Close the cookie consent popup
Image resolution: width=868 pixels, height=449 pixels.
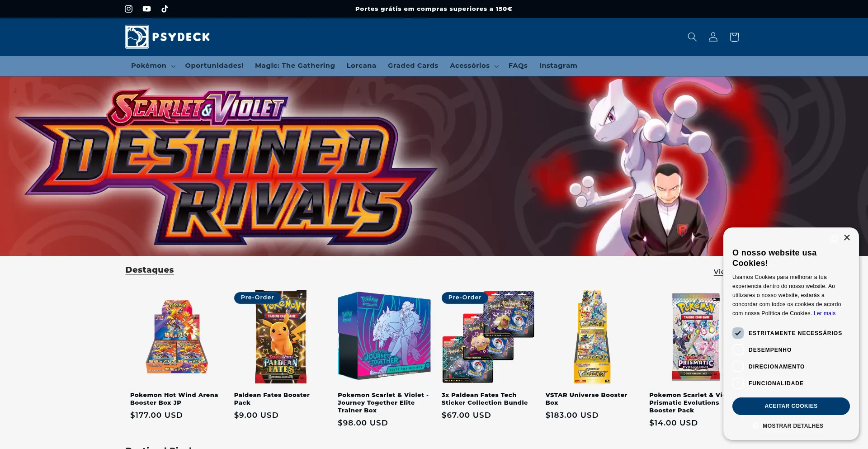[x=847, y=237]
